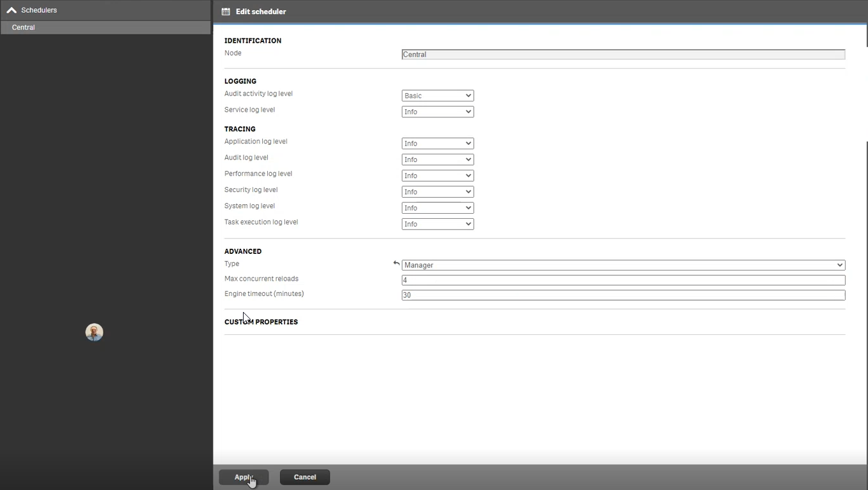
Task: Click the Node field containing Central
Action: click(623, 54)
